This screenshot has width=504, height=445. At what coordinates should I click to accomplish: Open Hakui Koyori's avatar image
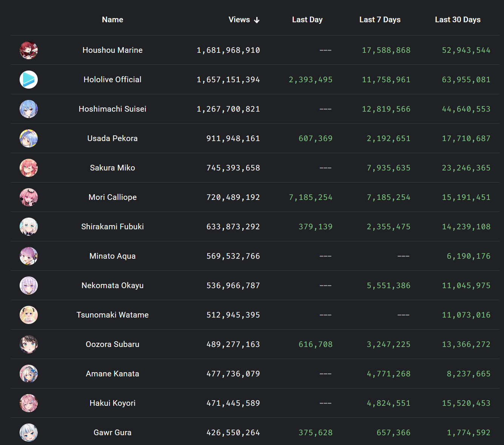point(29,403)
